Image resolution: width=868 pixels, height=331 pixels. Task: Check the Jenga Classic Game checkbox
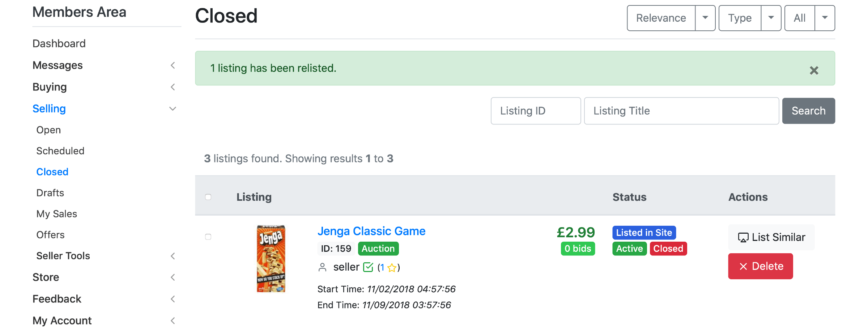tap(208, 237)
